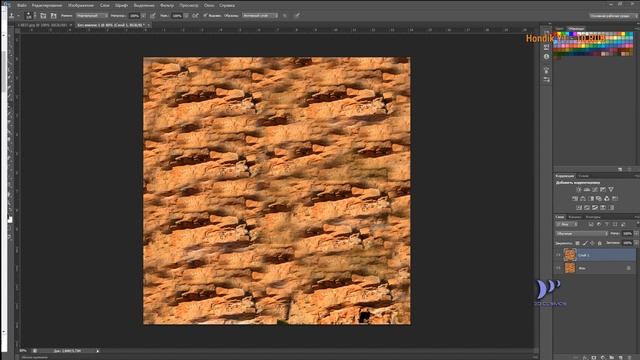Filter layers by pixel layers icon
Viewport: 640px width, 360px height.
coord(591,224)
